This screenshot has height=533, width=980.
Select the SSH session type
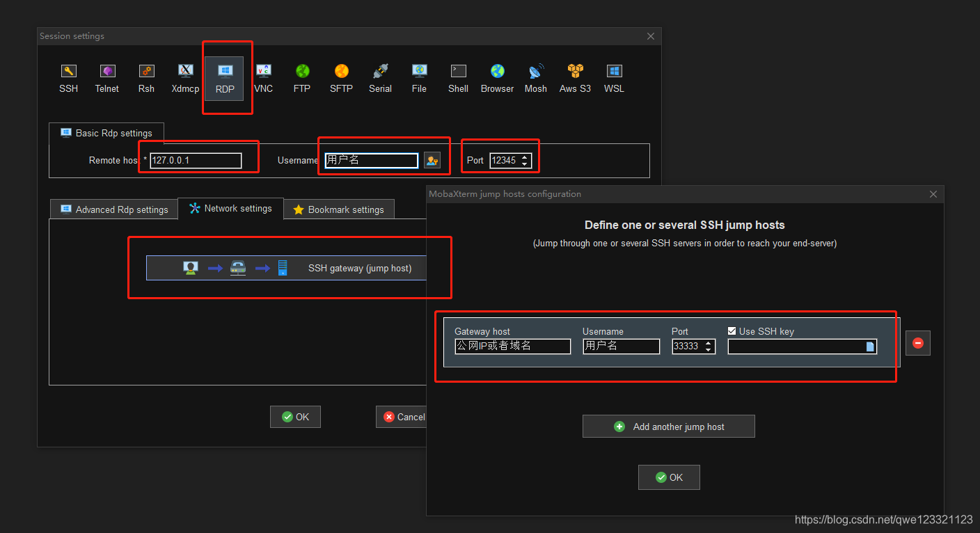click(x=68, y=79)
